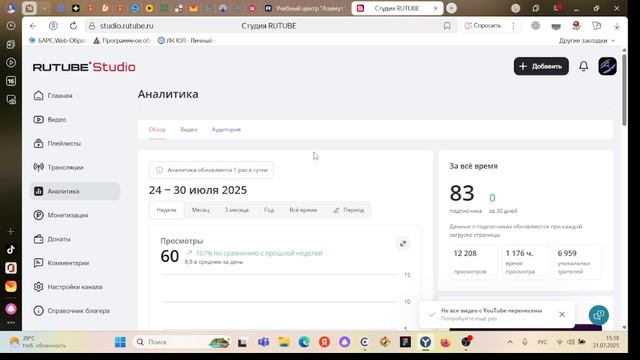Open a new browser tab
Image resolution: width=640 pixels, height=360 pixels.
click(451, 8)
